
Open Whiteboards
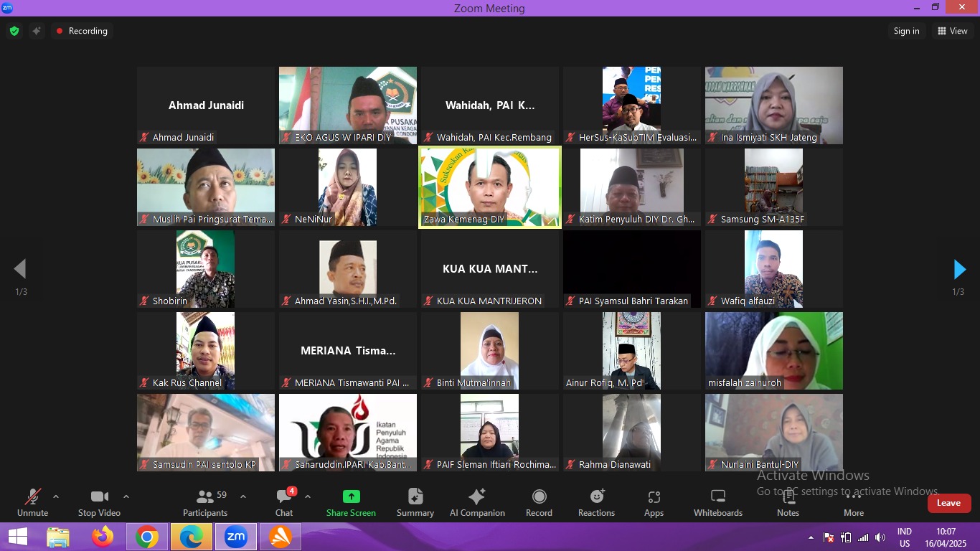pyautogui.click(x=718, y=502)
